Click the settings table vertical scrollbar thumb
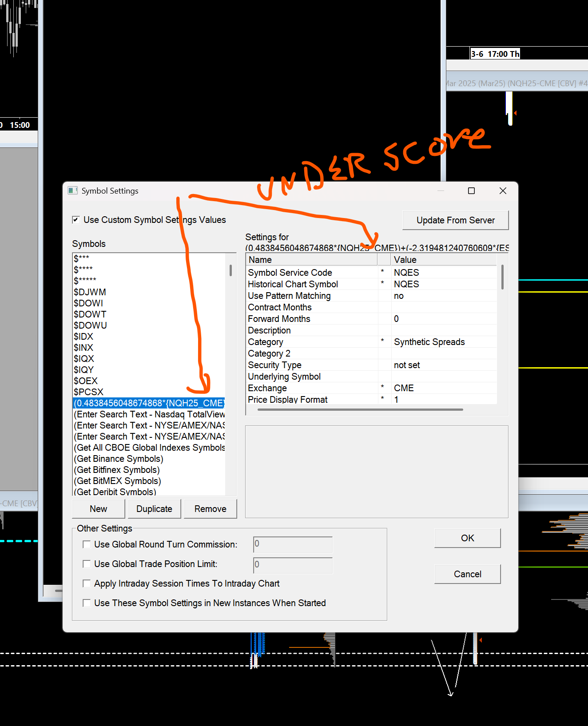Screen dimensions: 588x726 [502, 277]
